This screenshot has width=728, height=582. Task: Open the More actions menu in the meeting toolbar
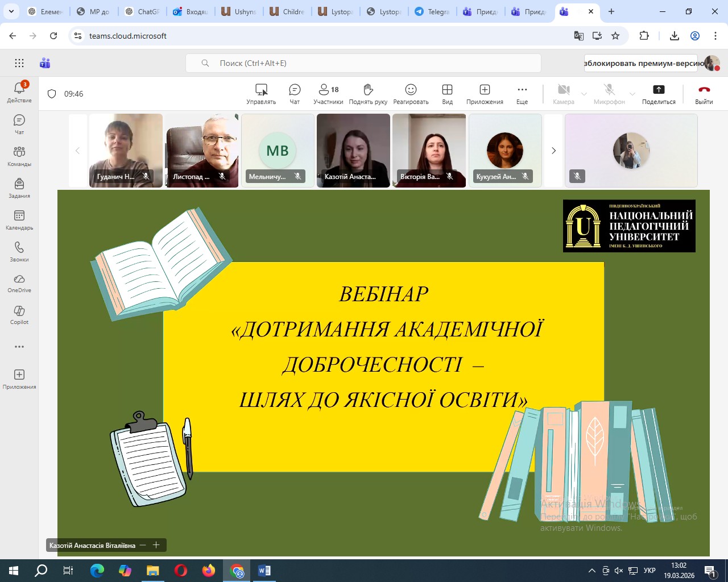522,94
